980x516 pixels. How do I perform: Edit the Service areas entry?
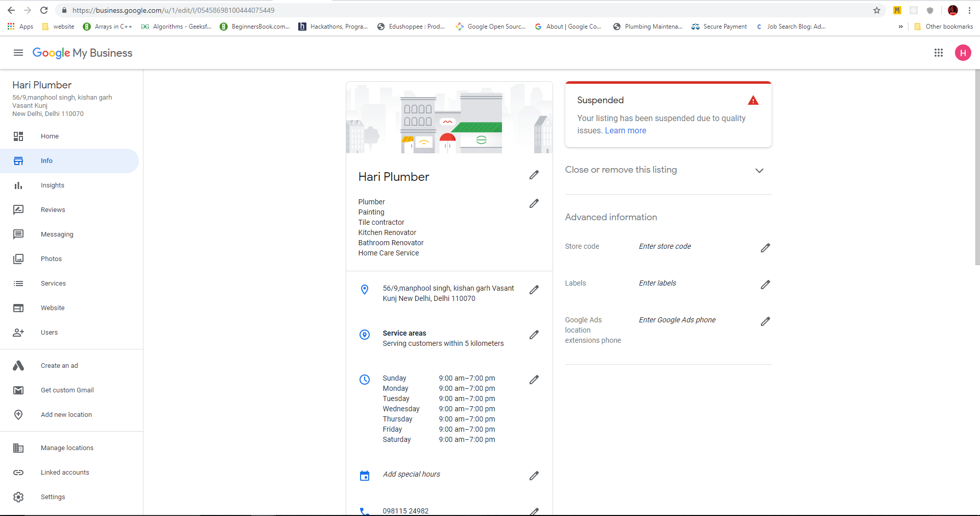(x=534, y=335)
